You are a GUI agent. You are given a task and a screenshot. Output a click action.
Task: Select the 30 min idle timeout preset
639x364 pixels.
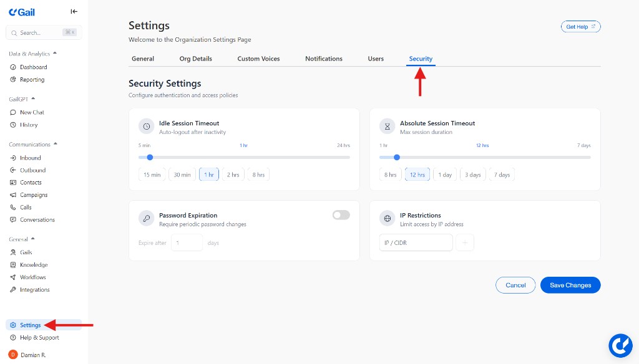click(182, 175)
